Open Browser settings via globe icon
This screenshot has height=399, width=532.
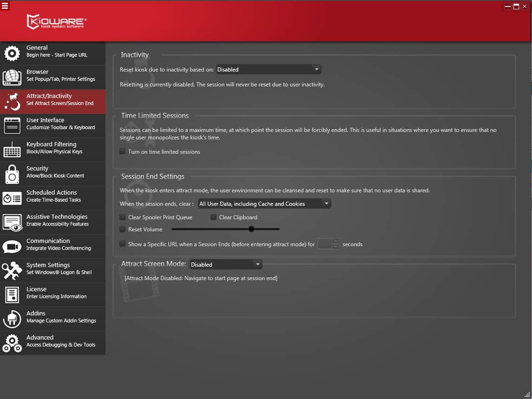tap(12, 77)
